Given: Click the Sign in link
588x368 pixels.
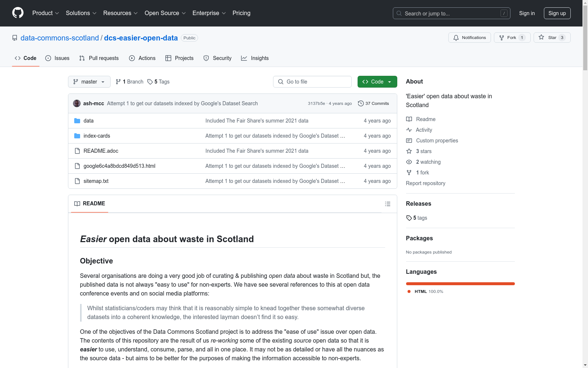Looking at the screenshot, I should (x=527, y=13).
